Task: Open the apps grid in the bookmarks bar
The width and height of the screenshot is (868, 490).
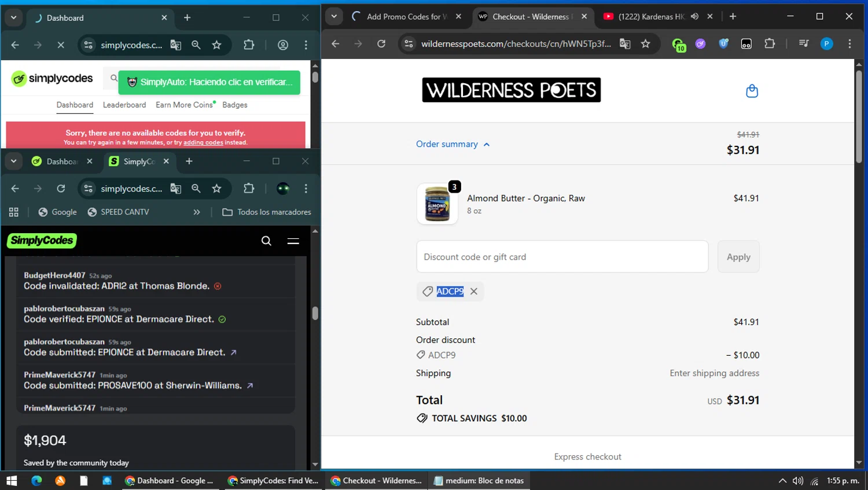Action: 14,212
